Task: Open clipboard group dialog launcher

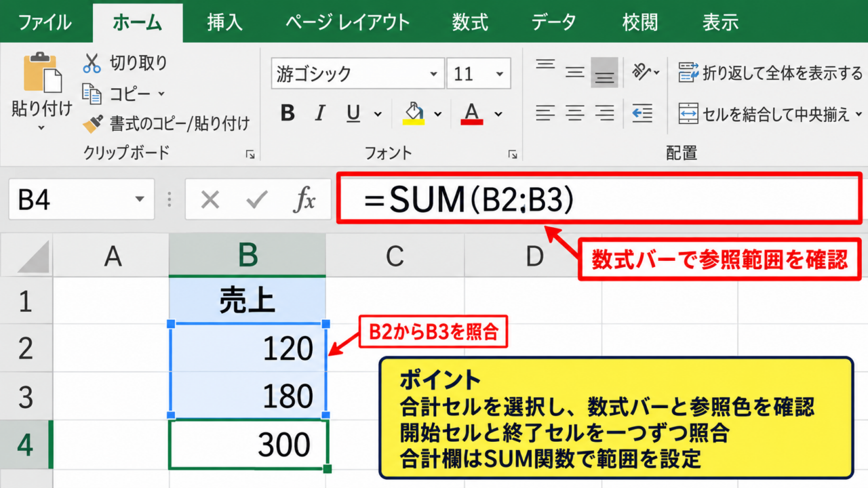Action: (250, 155)
